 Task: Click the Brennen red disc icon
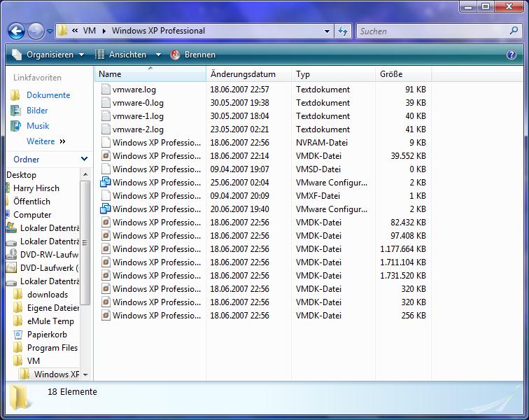pyautogui.click(x=175, y=55)
